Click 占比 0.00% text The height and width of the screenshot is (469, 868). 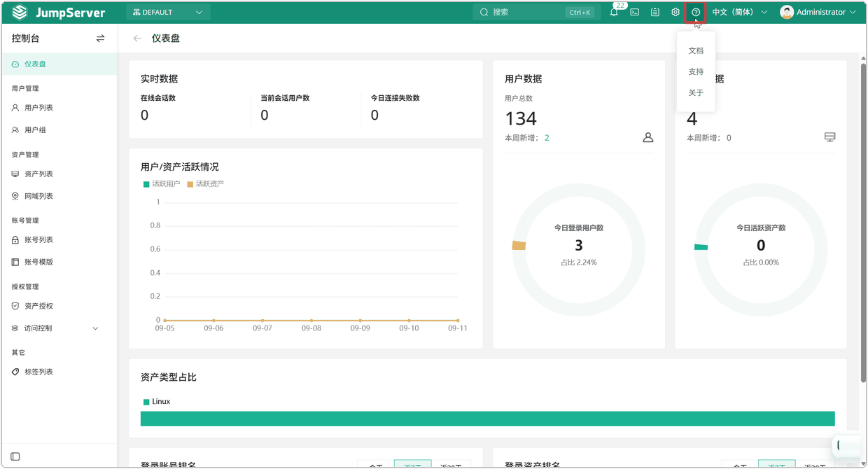761,262
